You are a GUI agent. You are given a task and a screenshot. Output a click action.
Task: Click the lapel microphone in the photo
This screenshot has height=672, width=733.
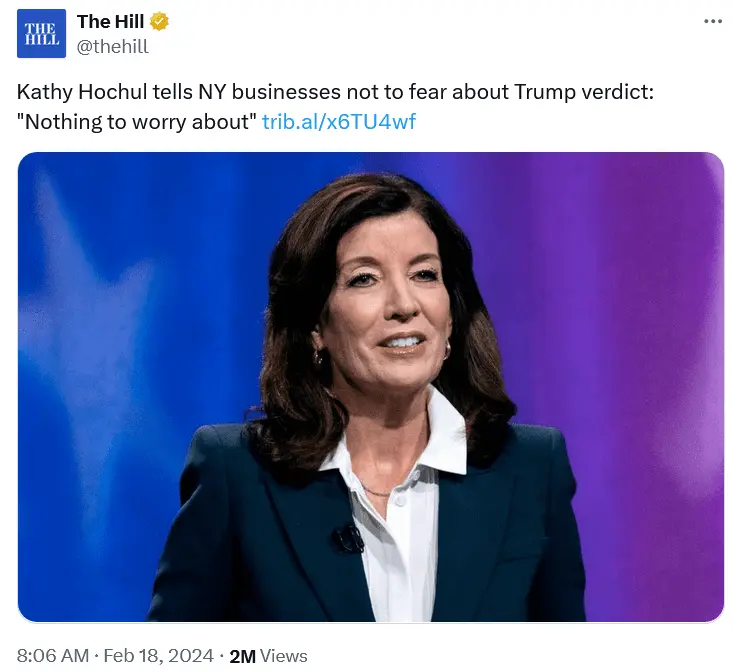point(348,539)
